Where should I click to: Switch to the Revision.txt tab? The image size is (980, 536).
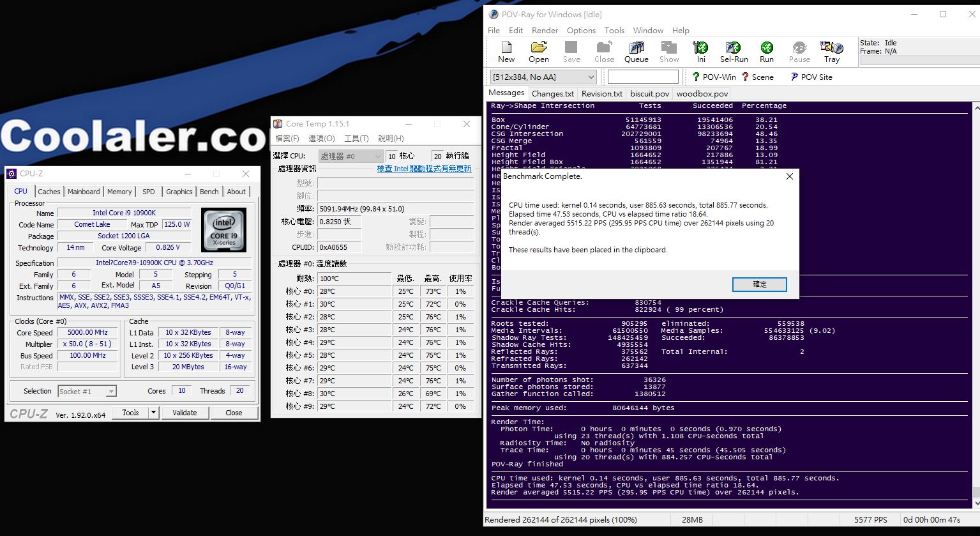coord(602,93)
